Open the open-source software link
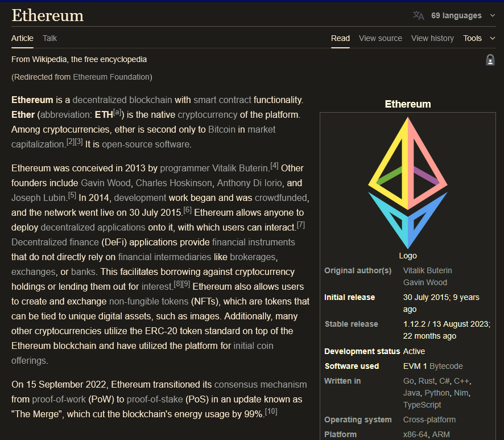Viewport: 504px width, 440px height. point(146,145)
